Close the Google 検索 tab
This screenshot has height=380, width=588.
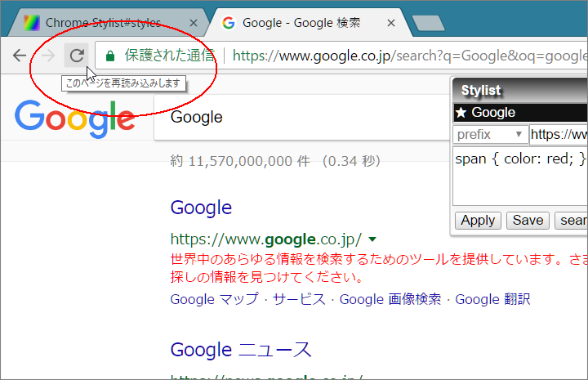pyautogui.click(x=391, y=23)
